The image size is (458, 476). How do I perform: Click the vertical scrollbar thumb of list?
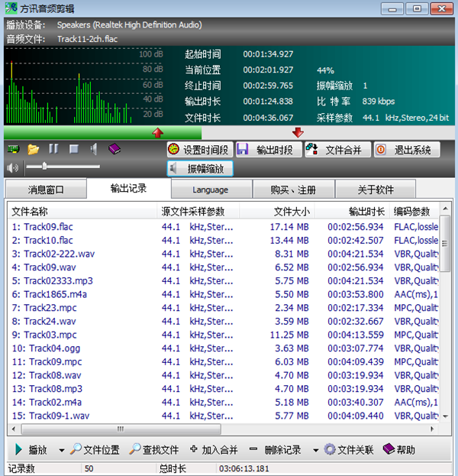click(x=445, y=244)
